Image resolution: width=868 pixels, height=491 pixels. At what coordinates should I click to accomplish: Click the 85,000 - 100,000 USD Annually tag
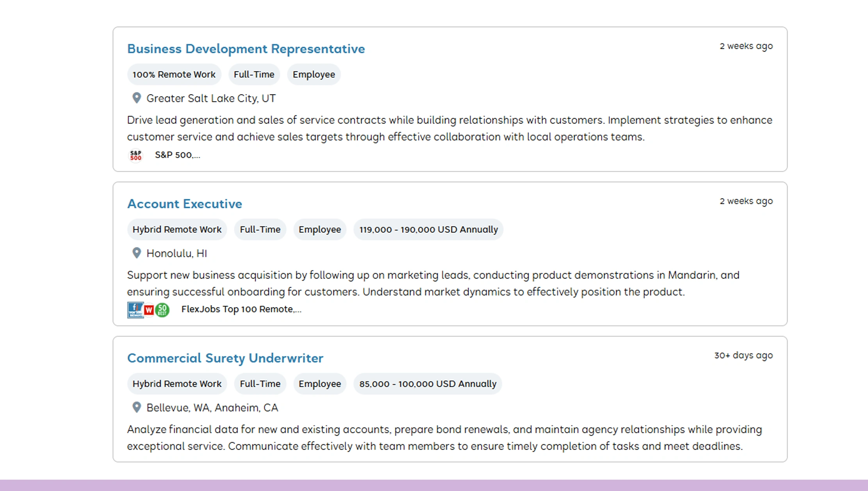point(428,384)
